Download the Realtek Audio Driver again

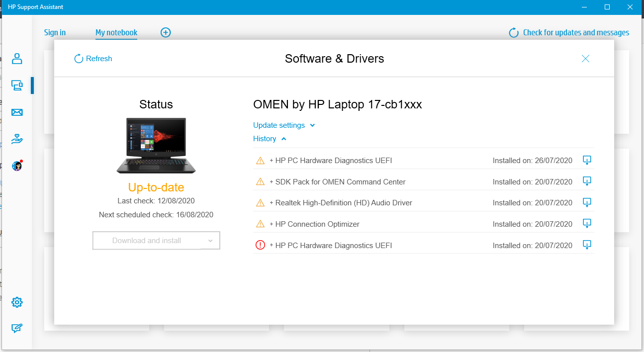tap(587, 202)
